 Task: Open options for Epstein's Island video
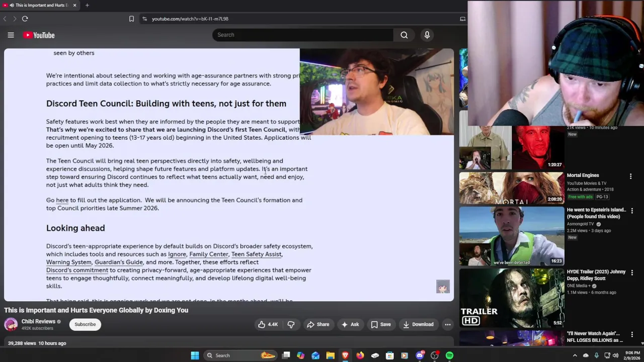pyautogui.click(x=632, y=210)
